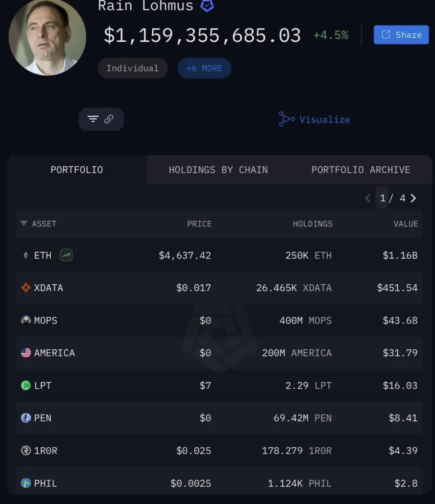Viewport: 435px width, 504px height.
Task: Go to previous portfolio page arrow
Action: 368,198
